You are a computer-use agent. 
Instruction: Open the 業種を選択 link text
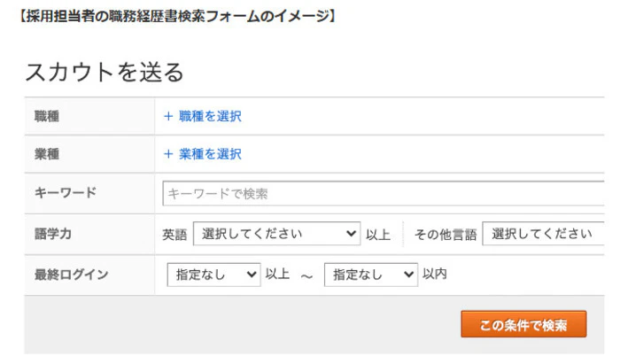(210, 154)
